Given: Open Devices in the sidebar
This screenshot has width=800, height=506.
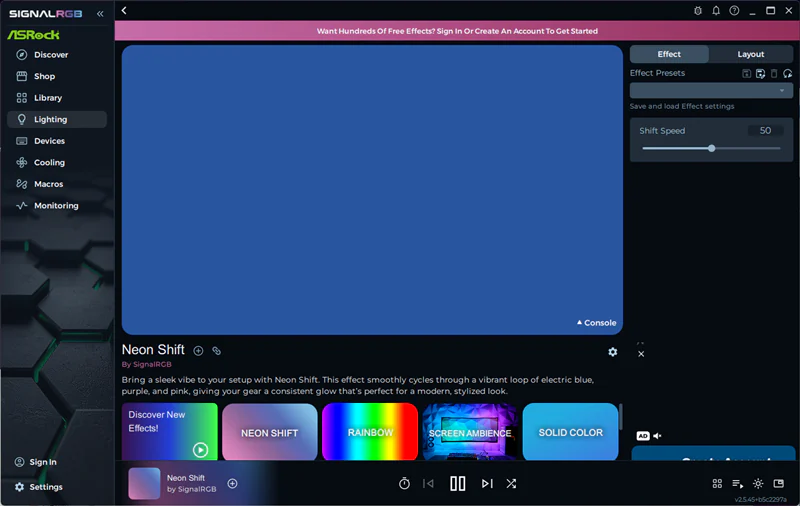Looking at the screenshot, I should click(49, 141).
